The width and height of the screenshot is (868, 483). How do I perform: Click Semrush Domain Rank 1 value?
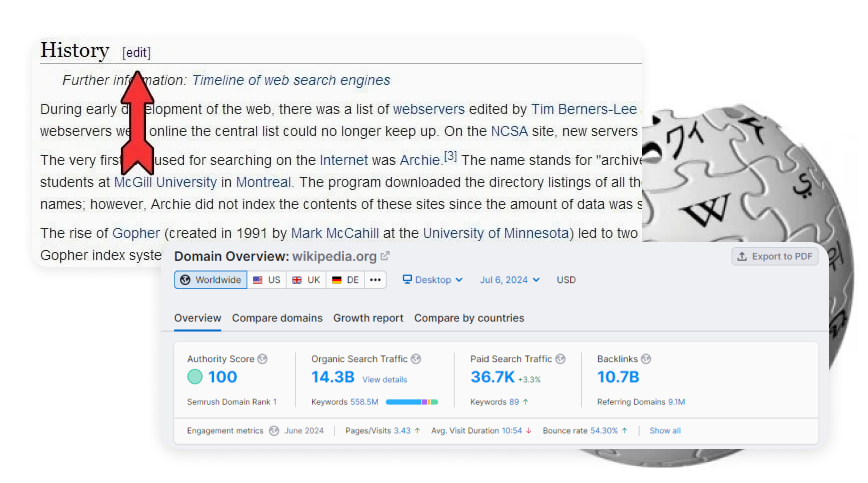pos(275,402)
